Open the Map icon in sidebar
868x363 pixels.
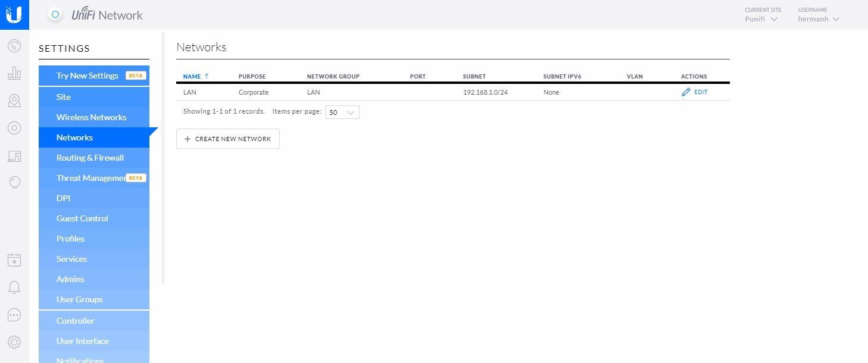[x=14, y=101]
